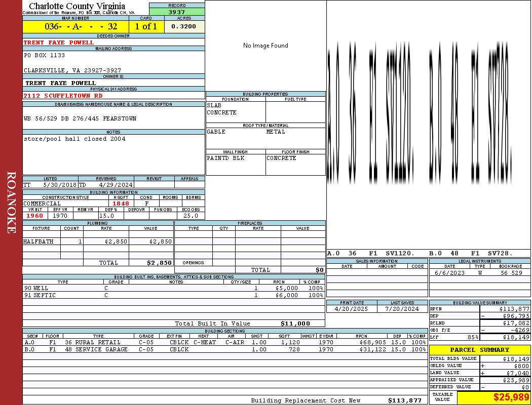This screenshot has width=532, height=405.
Task: Click the '90 WELL' built-in row
Action: pyautogui.click(x=173, y=288)
